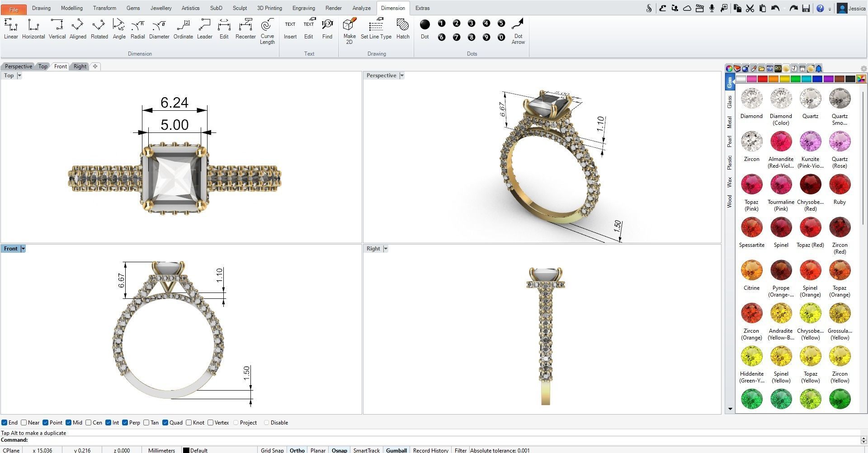868x453 pixels.
Task: Select the Leader annotation tool
Action: point(204,29)
